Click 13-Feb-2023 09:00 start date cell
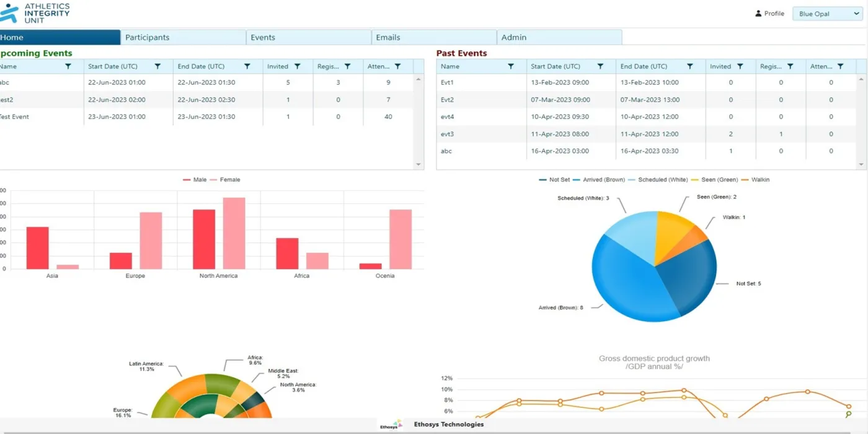 coord(571,82)
